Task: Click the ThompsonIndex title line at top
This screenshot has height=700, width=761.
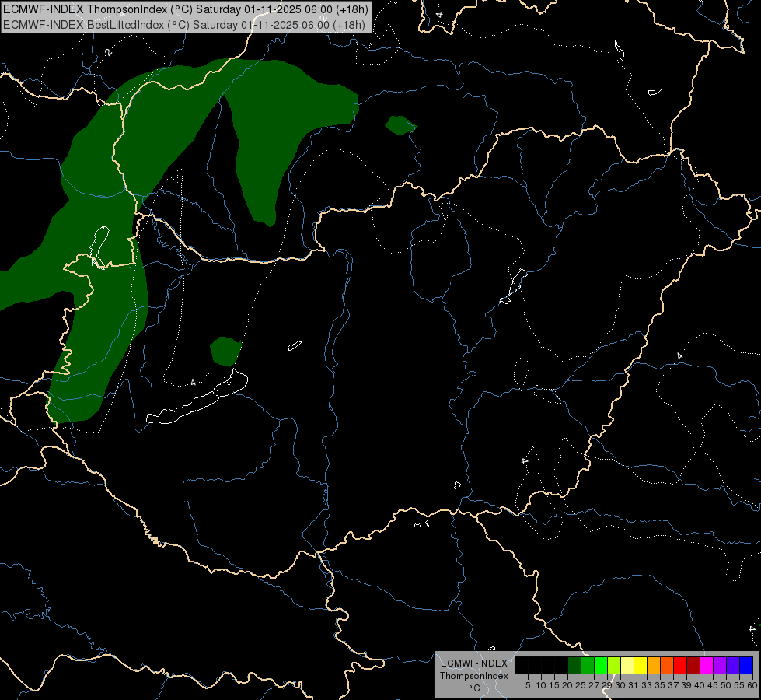Action: (186, 9)
